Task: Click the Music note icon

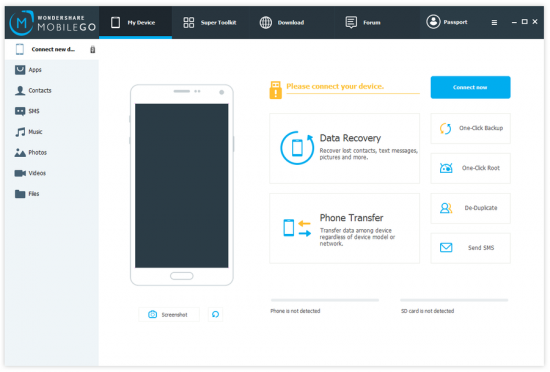Action: click(20, 132)
